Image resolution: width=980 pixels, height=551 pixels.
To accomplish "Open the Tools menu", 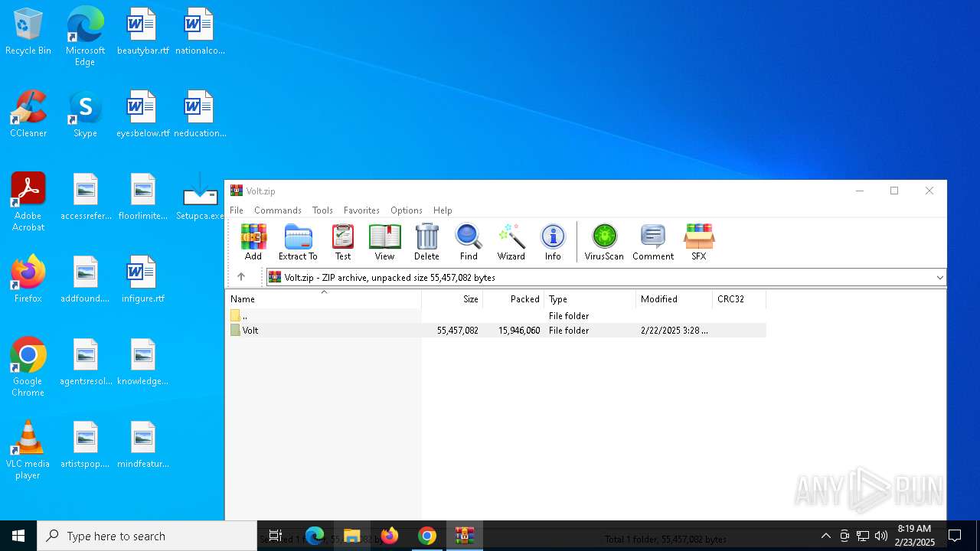I will point(322,210).
